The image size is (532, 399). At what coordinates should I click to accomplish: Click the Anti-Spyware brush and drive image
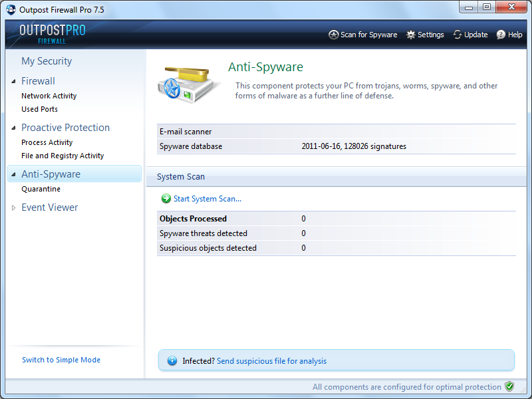tap(189, 82)
